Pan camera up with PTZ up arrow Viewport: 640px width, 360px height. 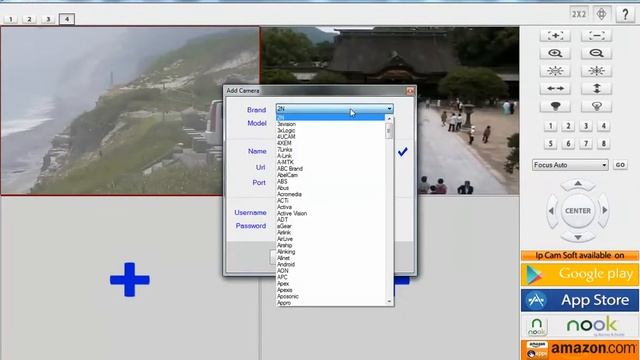coord(578,184)
